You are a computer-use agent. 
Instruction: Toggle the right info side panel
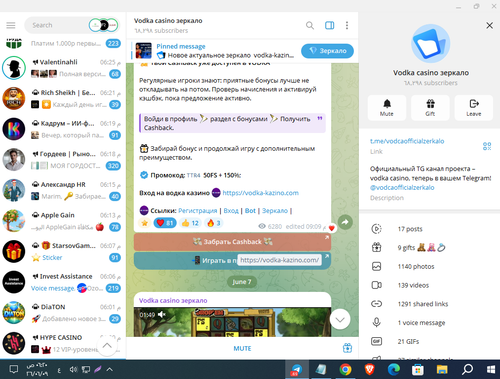pos(329,25)
